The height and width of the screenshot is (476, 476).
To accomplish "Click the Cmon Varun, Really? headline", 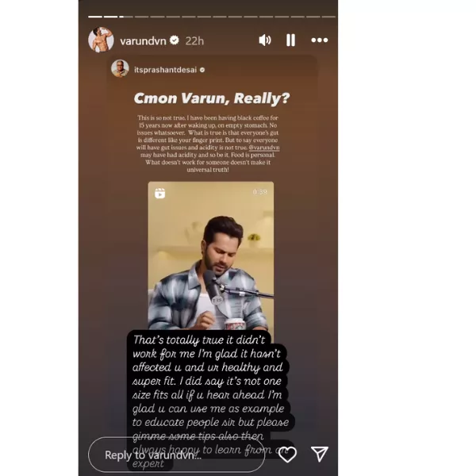I will tap(212, 98).
